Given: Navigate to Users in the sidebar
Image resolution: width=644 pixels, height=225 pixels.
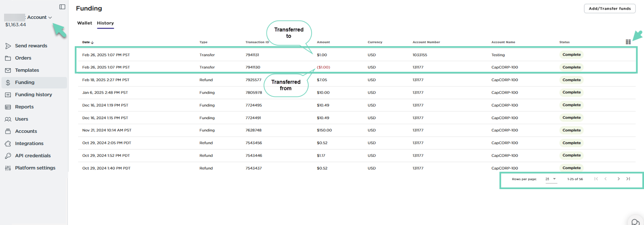Looking at the screenshot, I should coord(21,119).
